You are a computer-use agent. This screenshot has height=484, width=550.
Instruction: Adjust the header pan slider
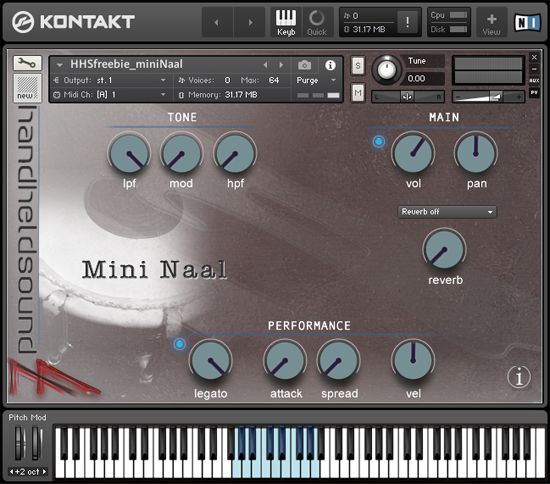(408, 97)
